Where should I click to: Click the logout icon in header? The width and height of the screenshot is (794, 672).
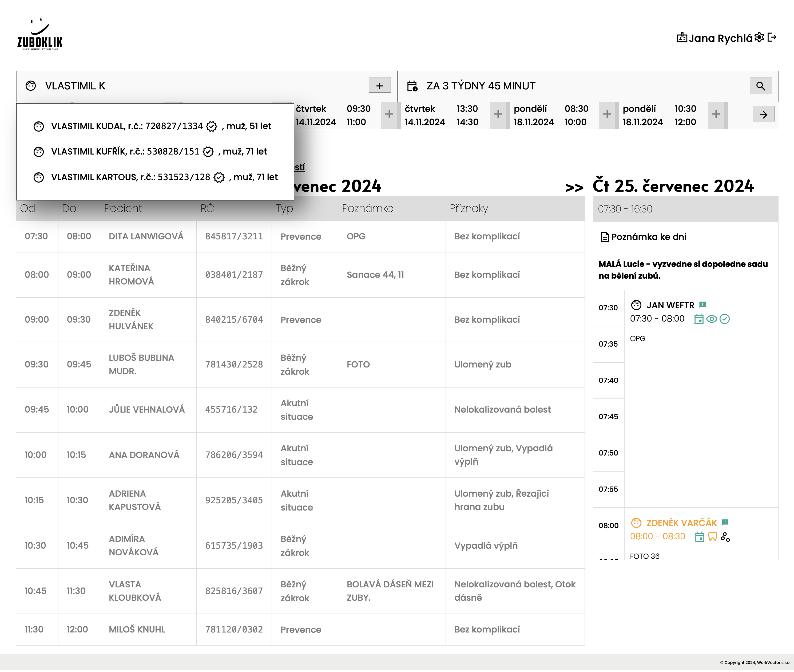772,37
